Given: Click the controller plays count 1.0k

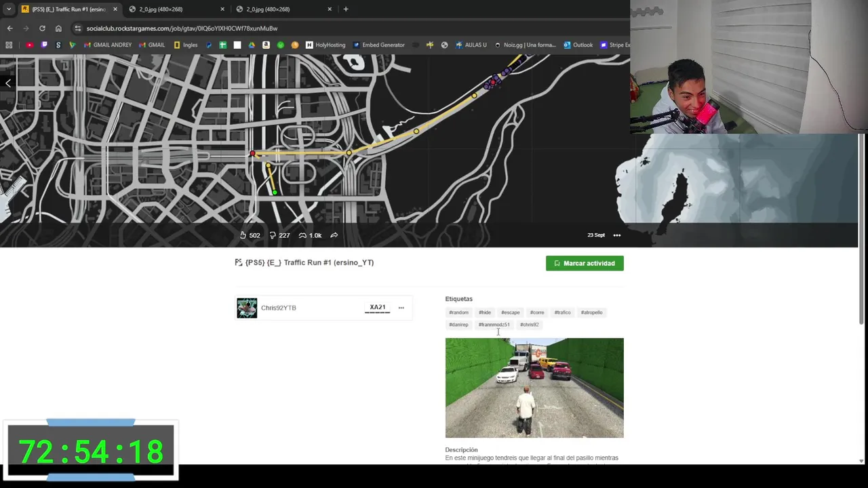Looking at the screenshot, I should click(x=310, y=235).
